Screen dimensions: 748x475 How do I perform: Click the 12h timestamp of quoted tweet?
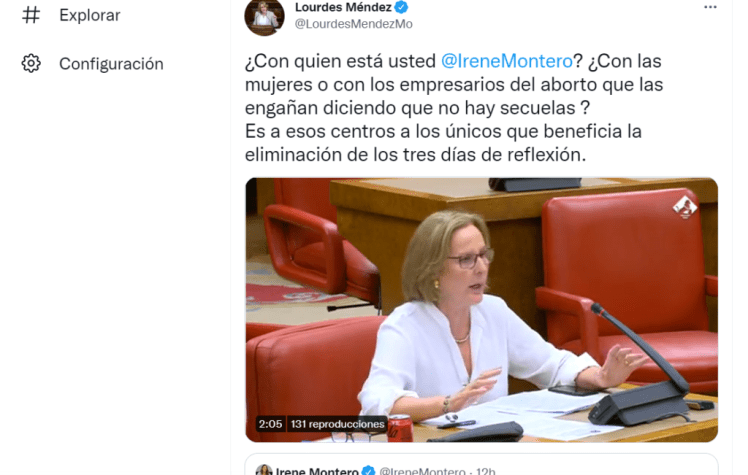click(x=486, y=471)
